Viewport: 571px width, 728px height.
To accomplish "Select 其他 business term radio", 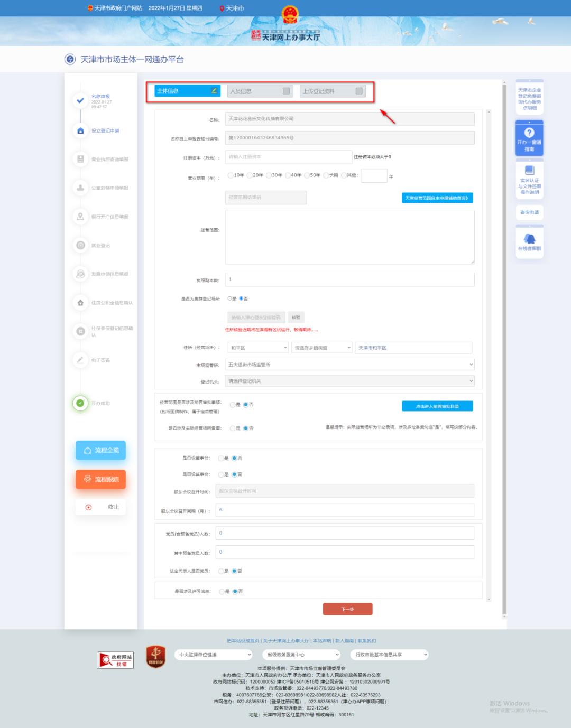I will coord(344,175).
